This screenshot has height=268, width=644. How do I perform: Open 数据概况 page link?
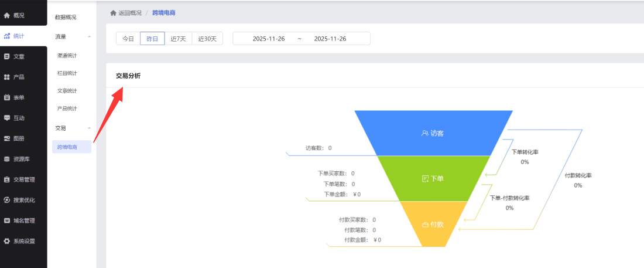66,18
